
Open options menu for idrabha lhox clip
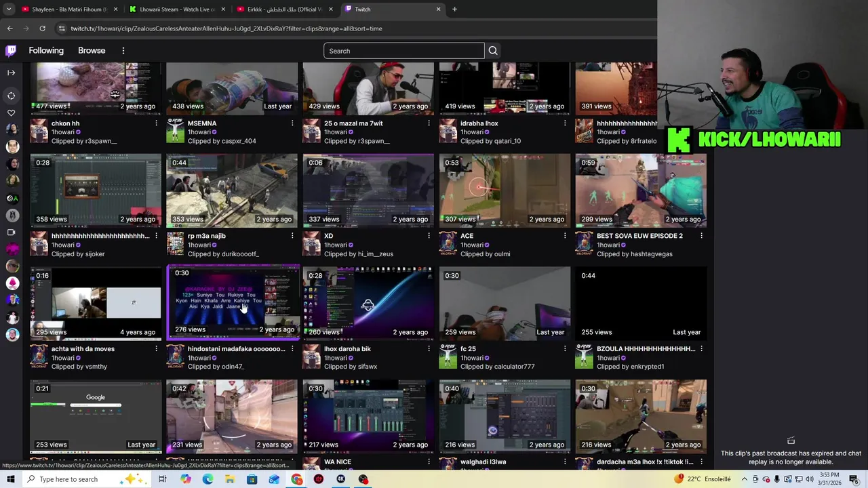pyautogui.click(x=565, y=123)
